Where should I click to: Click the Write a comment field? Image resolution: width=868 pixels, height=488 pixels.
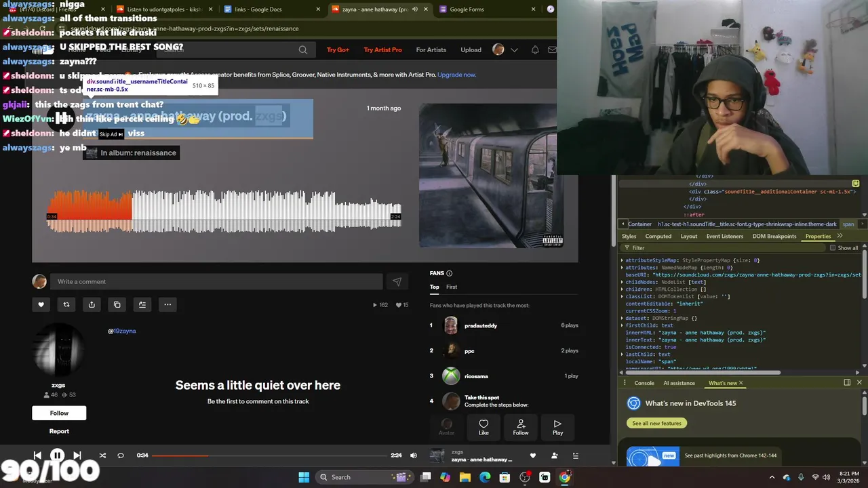tap(217, 282)
